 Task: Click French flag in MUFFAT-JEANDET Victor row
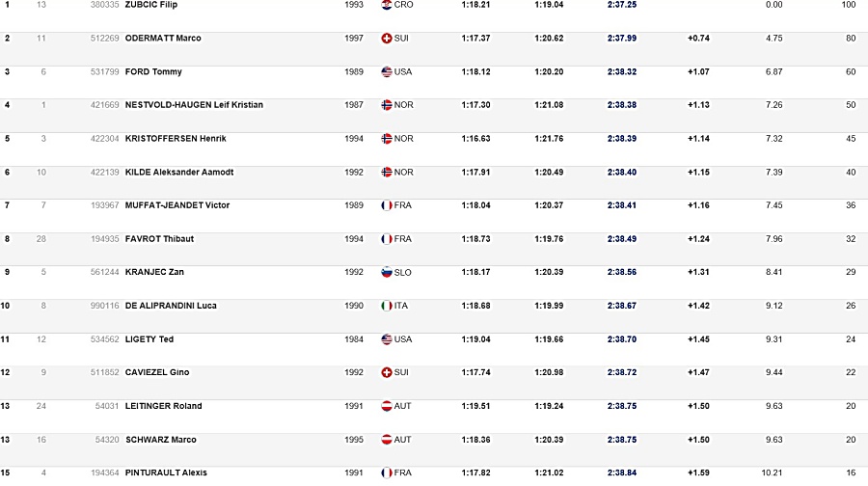click(x=387, y=205)
